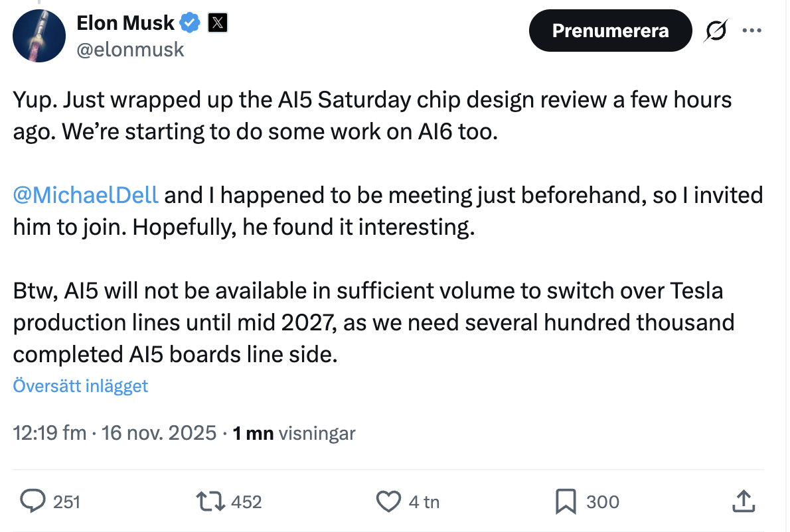Click the 1 mn visningar view count

[x=294, y=433]
